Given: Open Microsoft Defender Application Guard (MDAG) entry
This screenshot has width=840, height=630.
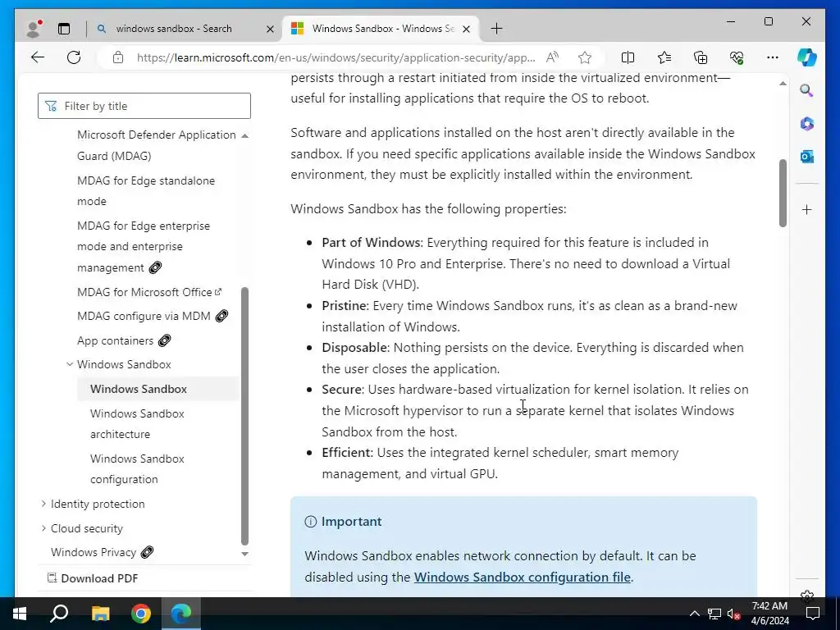Looking at the screenshot, I should tap(157, 145).
